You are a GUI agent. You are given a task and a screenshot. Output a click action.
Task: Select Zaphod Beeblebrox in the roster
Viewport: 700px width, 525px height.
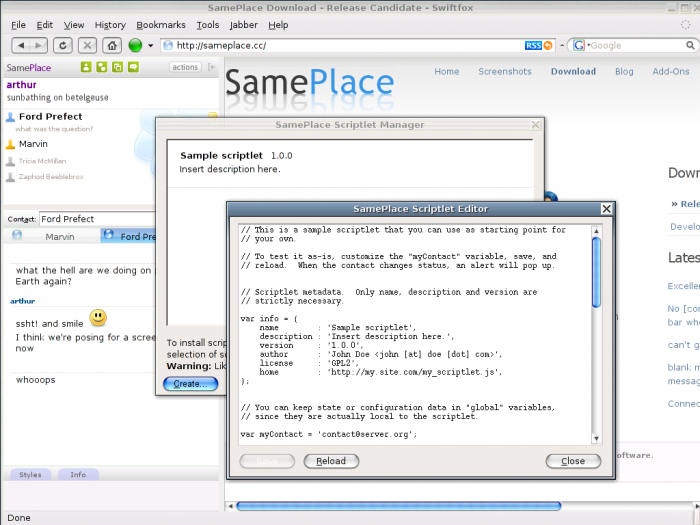(51, 177)
